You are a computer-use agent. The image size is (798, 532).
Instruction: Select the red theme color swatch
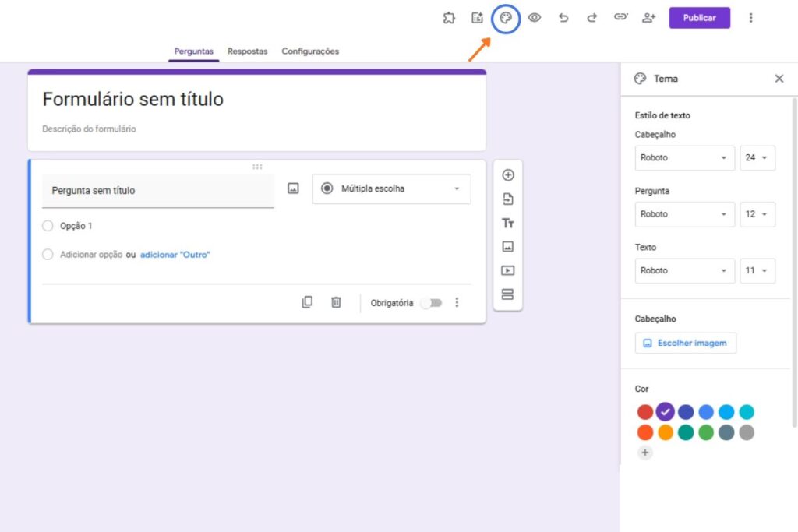coord(644,411)
